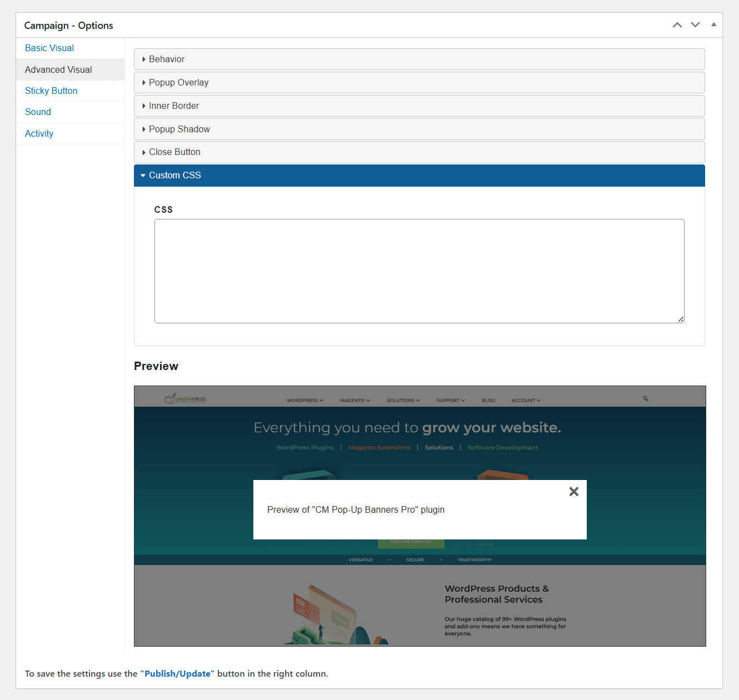Select the Advanced Visual tab

tap(58, 70)
